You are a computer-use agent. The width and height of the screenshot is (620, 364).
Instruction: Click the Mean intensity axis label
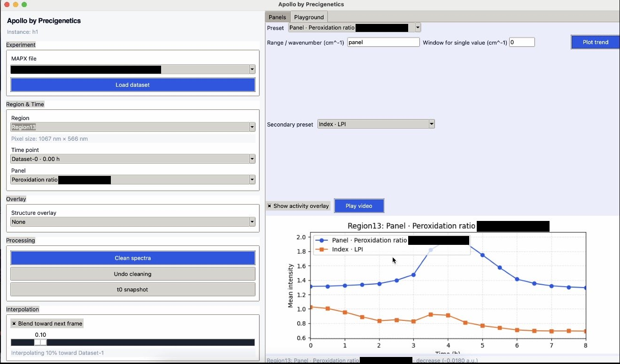click(291, 286)
